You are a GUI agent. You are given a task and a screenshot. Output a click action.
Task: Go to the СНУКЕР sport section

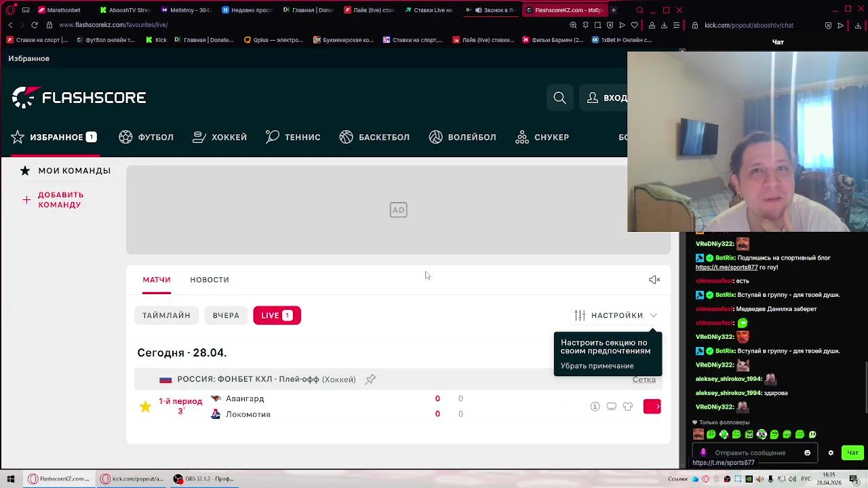click(x=542, y=137)
